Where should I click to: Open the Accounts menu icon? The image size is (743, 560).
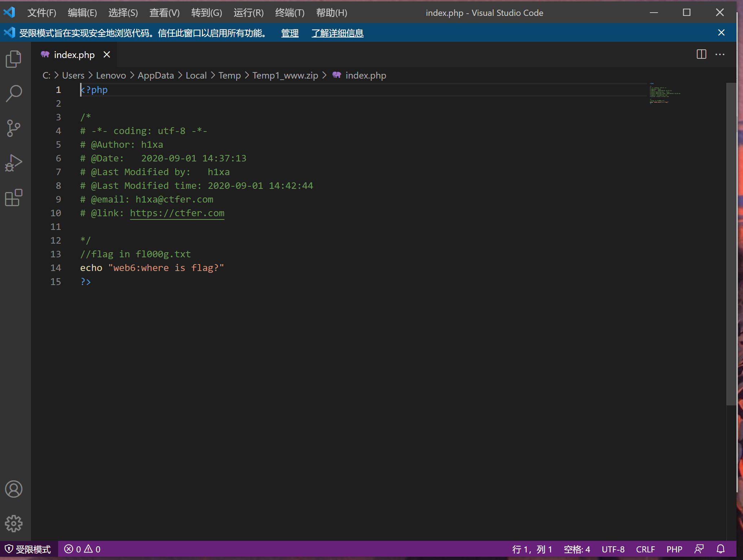[14, 489]
